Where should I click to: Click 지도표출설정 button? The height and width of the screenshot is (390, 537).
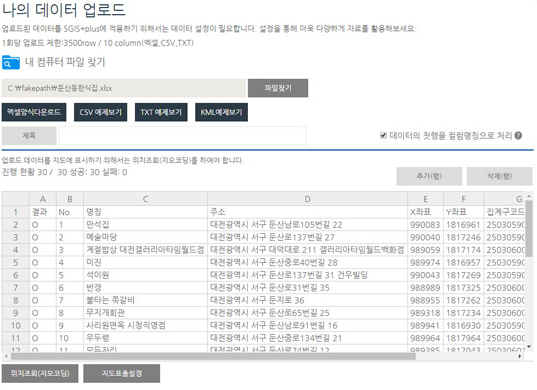[122, 373]
